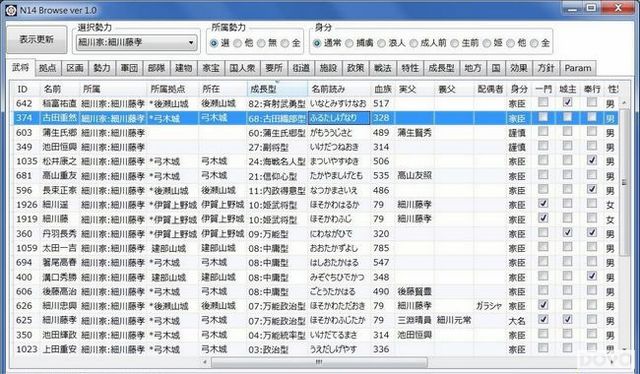Click the vertical scrollbar up arrow
The image size is (640, 374).
tap(624, 103)
